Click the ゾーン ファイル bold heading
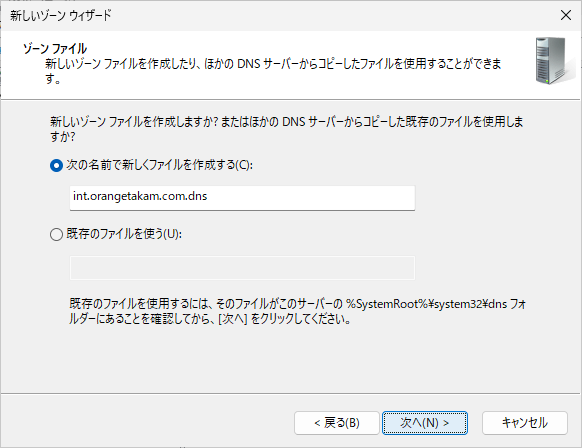582x448 pixels. 55,49
